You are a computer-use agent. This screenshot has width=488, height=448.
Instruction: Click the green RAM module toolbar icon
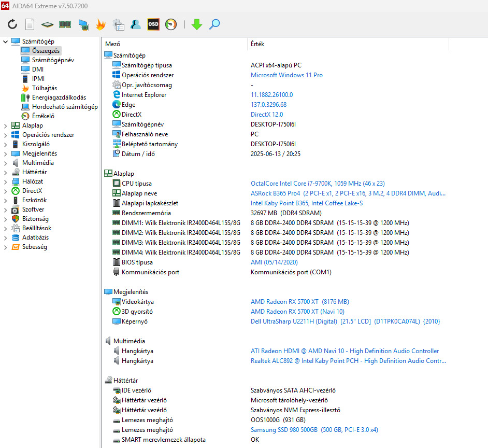click(x=65, y=24)
